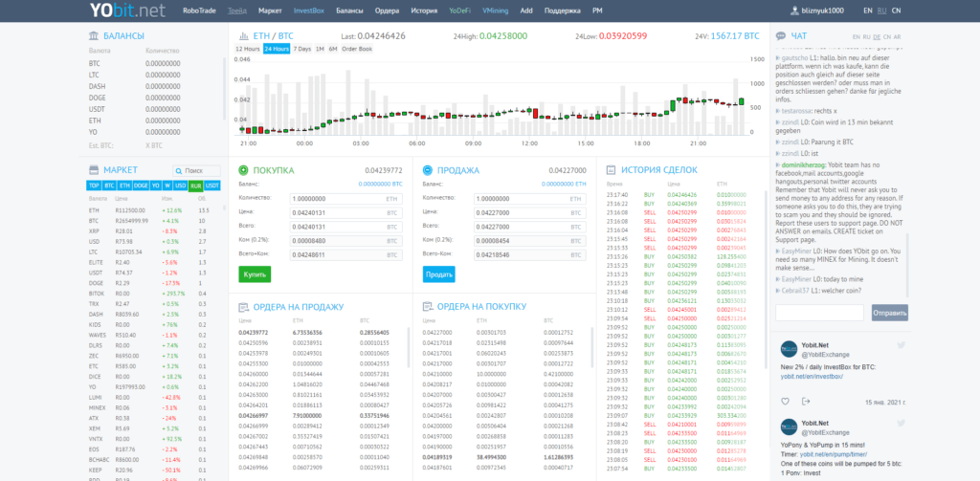980x481 pixels.
Task: Click the blue minus icon beside ПРОДАЖА
Action: pos(427,169)
